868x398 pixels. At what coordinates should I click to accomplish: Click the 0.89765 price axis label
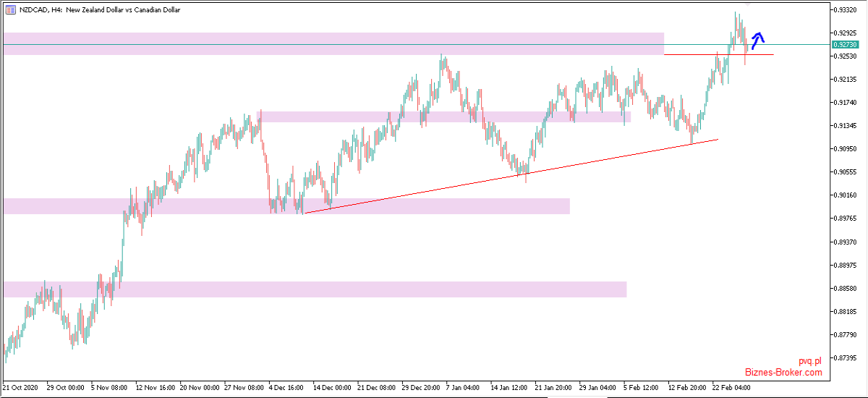point(845,218)
